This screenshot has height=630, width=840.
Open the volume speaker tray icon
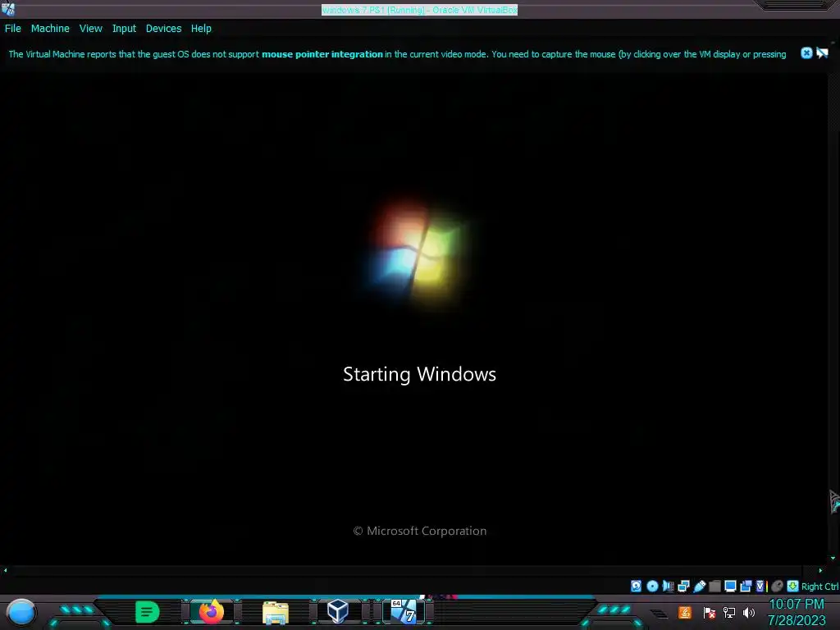pos(749,612)
